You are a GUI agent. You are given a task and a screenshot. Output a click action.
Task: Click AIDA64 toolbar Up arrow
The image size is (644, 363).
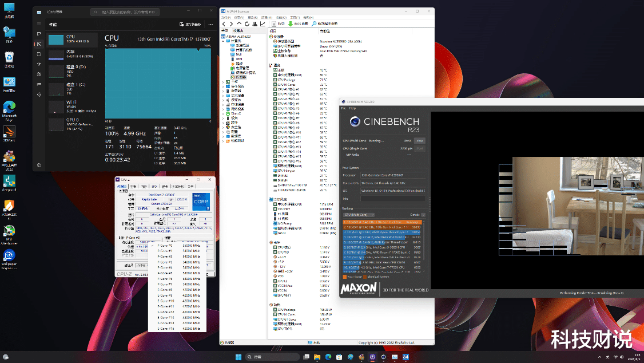point(239,24)
